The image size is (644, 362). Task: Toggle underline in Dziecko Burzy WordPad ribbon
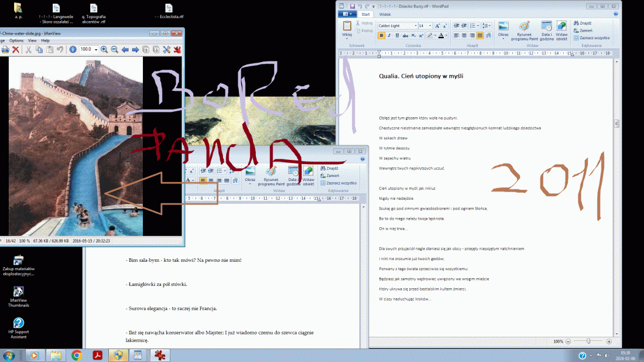click(396, 36)
